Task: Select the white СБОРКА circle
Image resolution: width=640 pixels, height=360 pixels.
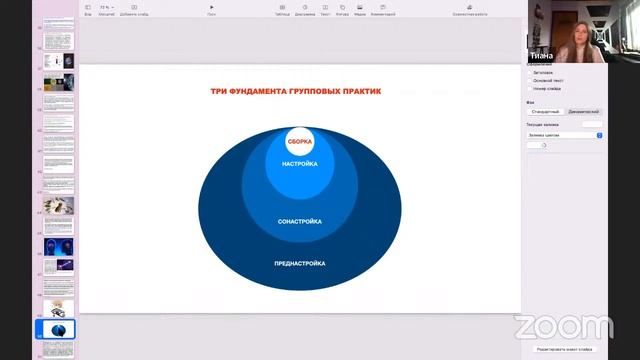Action: pyautogui.click(x=300, y=141)
